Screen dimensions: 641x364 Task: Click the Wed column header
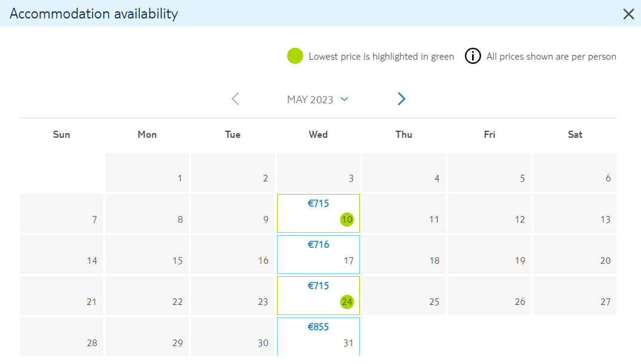[x=318, y=134]
